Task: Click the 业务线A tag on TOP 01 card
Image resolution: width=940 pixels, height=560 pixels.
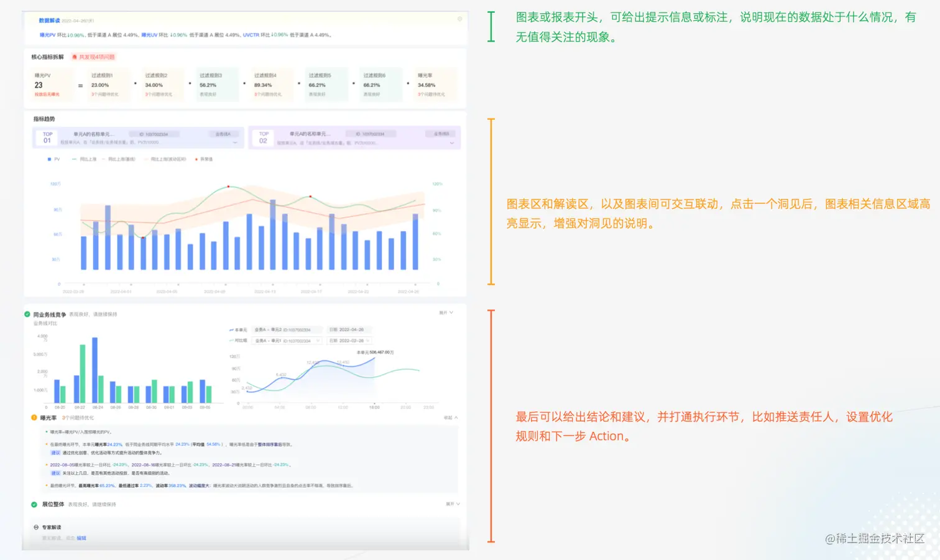Action: pos(223,134)
